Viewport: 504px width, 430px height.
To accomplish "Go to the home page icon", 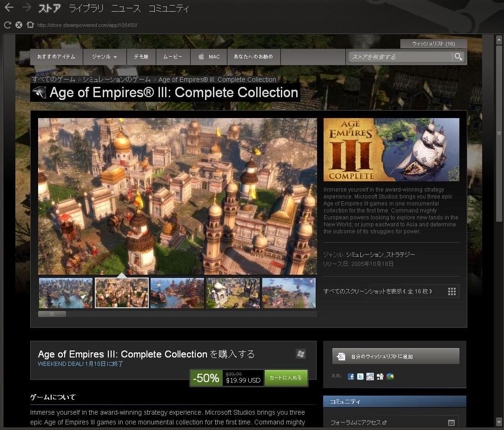I will click(30, 25).
